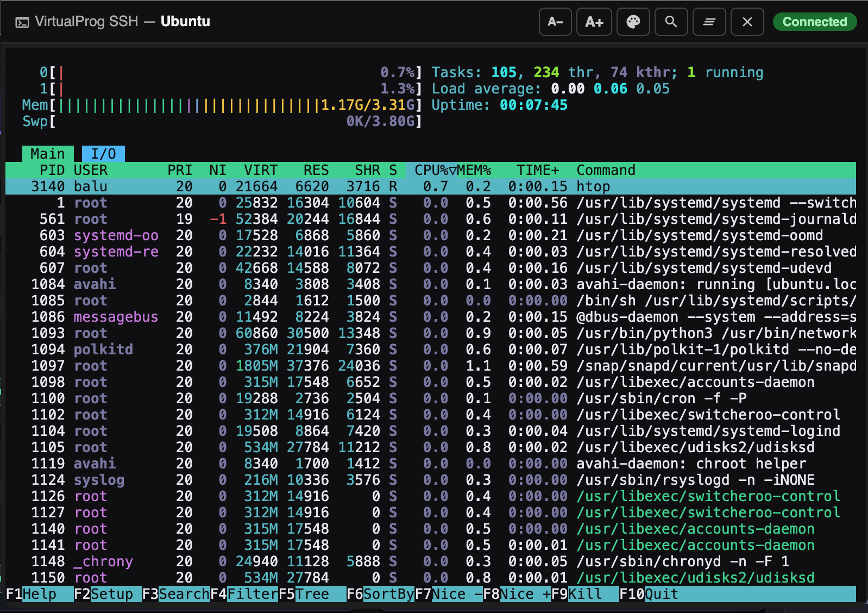Select the chronyd row PID 1148
The image size is (868, 613).
point(431,561)
